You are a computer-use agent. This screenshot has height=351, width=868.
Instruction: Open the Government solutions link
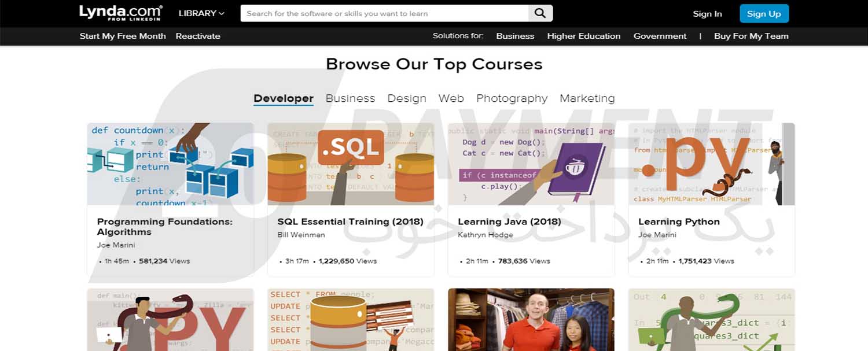point(660,36)
